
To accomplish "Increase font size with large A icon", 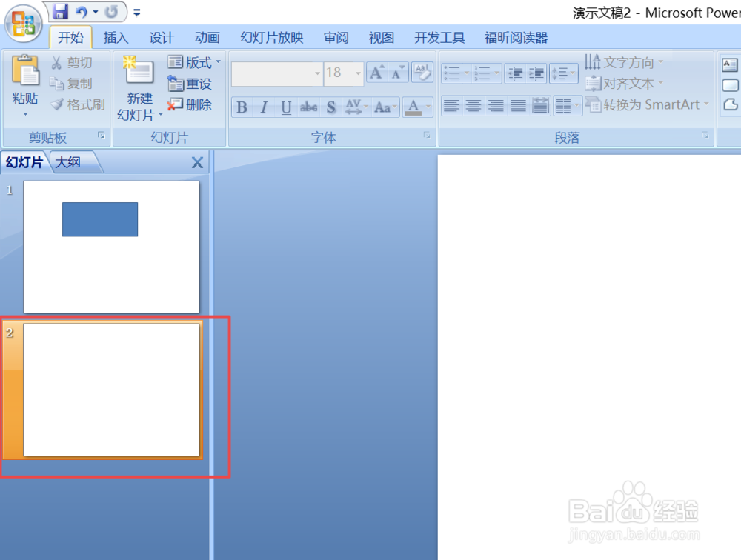I will pyautogui.click(x=377, y=73).
